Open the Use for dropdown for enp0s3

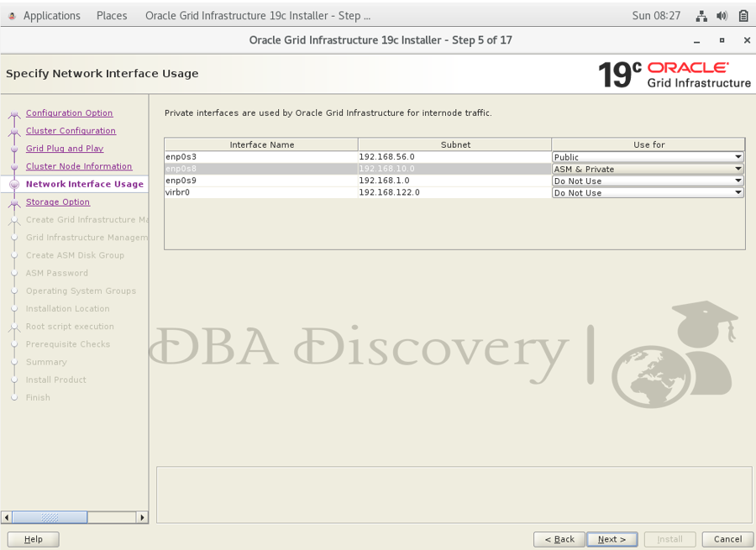pyautogui.click(x=648, y=157)
